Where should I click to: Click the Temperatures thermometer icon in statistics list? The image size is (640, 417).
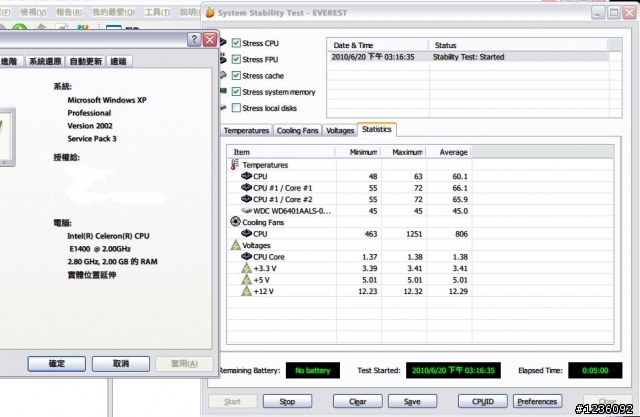(x=235, y=164)
